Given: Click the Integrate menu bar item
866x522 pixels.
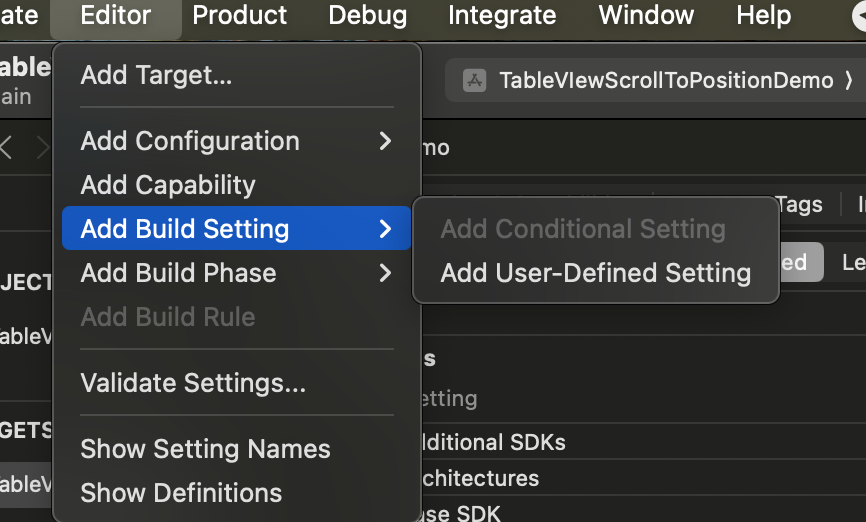Looking at the screenshot, I should coord(502,16).
